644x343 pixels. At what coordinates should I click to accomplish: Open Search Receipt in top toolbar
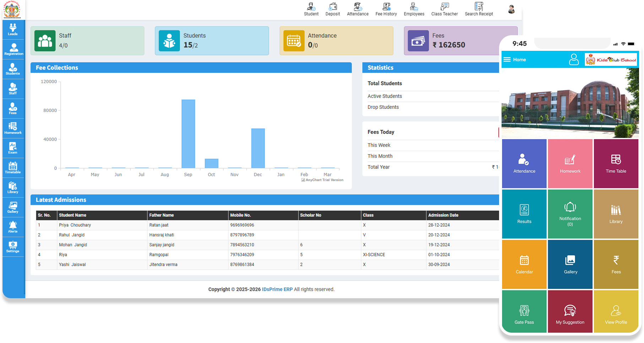478,9
